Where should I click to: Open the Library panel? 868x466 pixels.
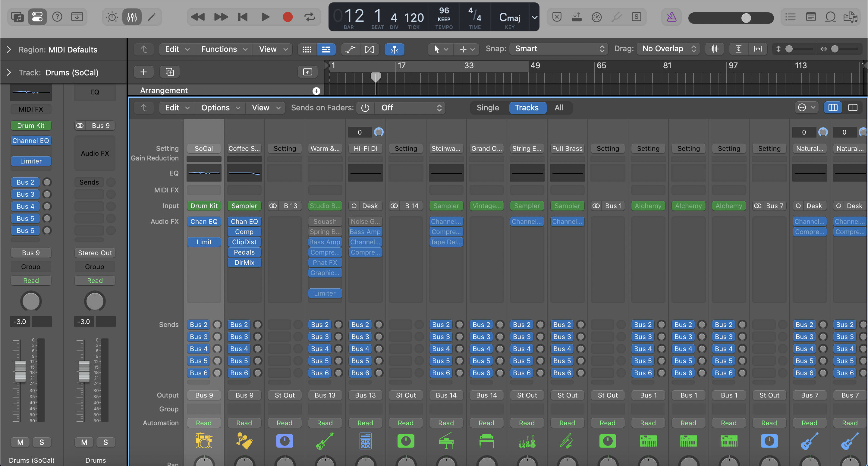pos(17,17)
